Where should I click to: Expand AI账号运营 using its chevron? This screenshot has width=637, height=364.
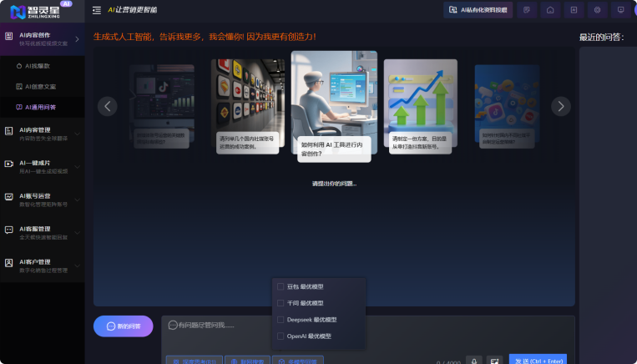[x=77, y=200]
